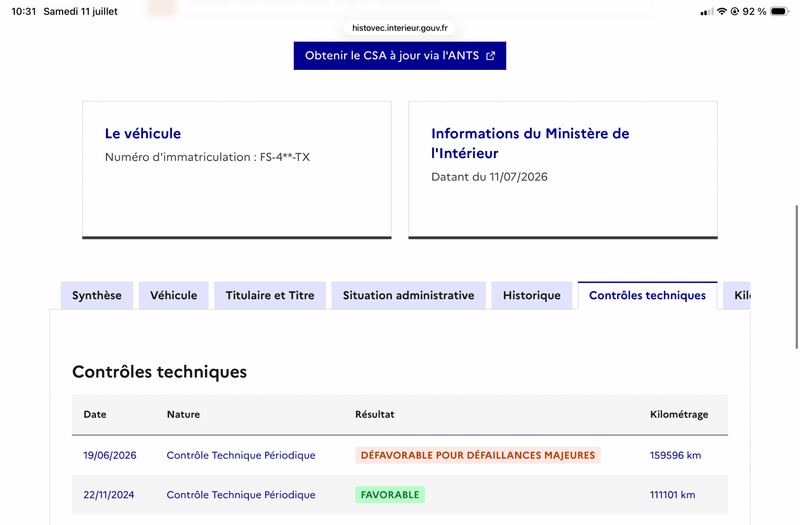The height and width of the screenshot is (525, 800).
Task: Click the date 22/11/2024
Action: 109,495
